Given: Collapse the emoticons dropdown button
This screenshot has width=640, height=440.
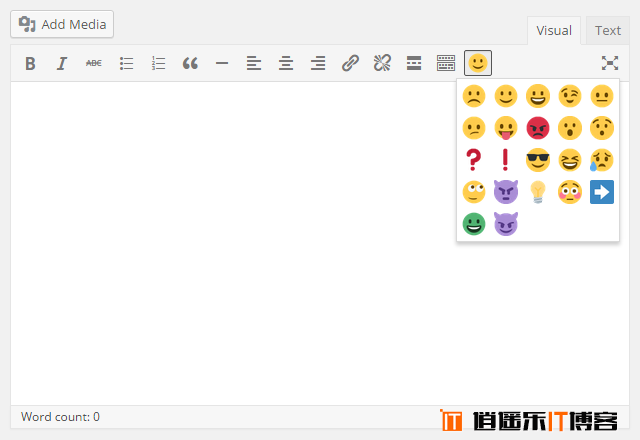Looking at the screenshot, I should [x=478, y=63].
